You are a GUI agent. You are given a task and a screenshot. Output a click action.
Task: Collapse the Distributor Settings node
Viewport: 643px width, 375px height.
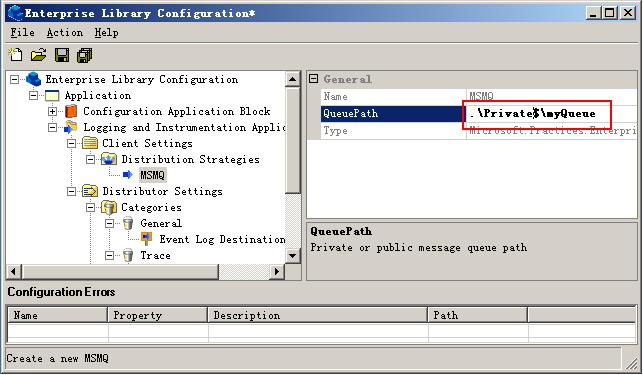[x=71, y=191]
